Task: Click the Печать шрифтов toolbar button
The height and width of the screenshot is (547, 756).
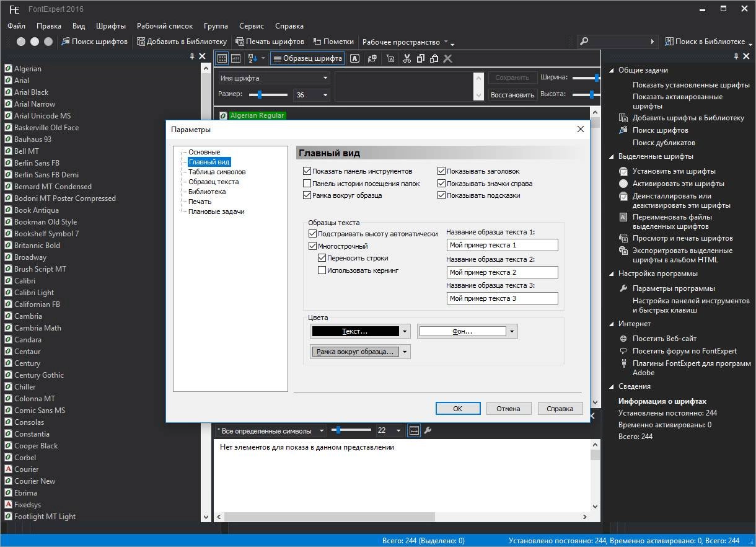Action: click(270, 42)
